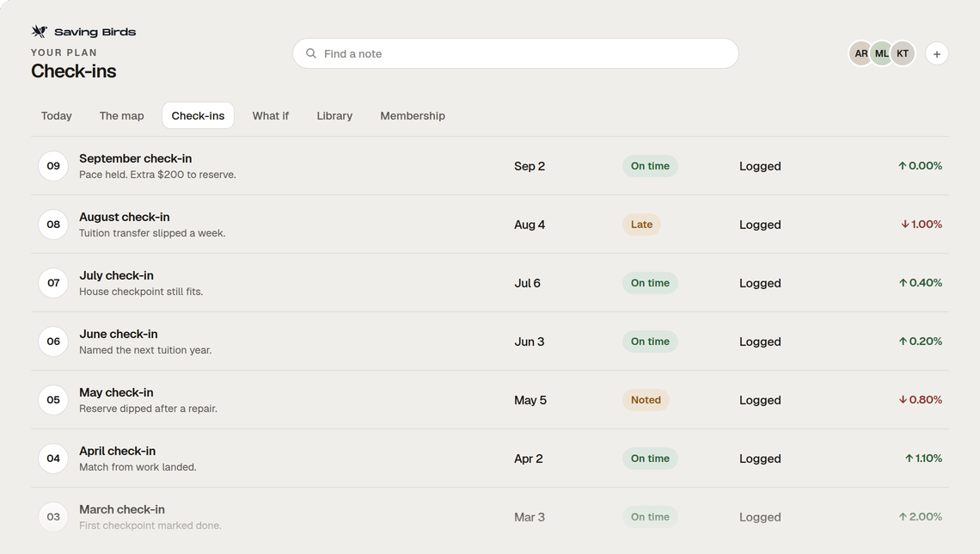Open the KT avatar
The image size is (980, 554).
click(903, 54)
